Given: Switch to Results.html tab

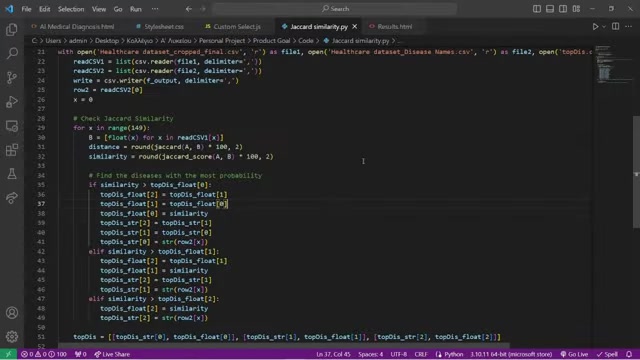Looking at the screenshot, I should coord(391,27).
